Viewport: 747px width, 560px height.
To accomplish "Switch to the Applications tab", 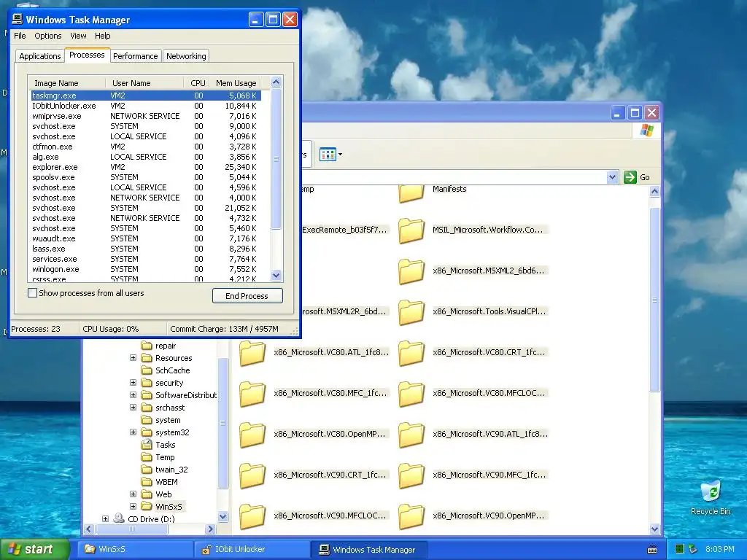I will point(40,55).
